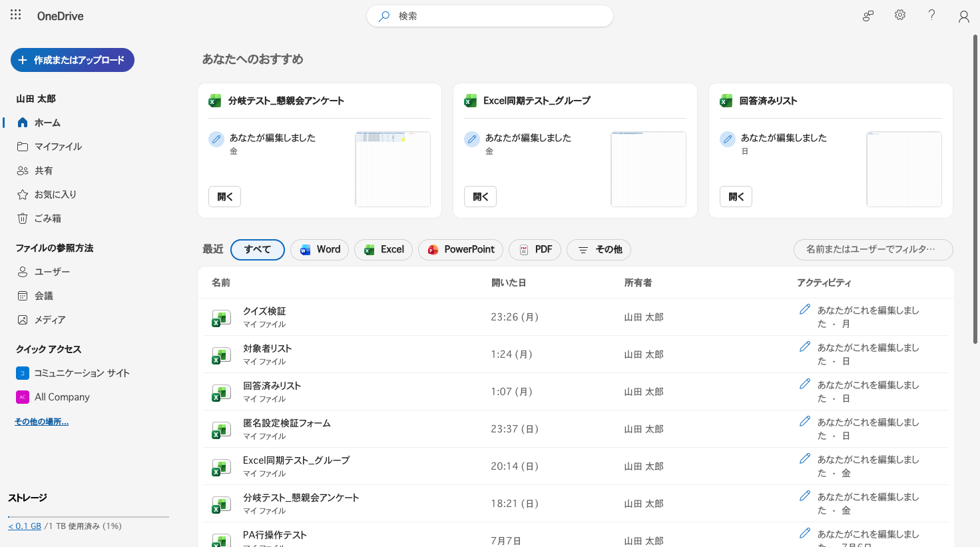Click 開く on 分岐テスト_懇親会アンケート card
Image resolution: width=980 pixels, height=547 pixels.
(225, 197)
